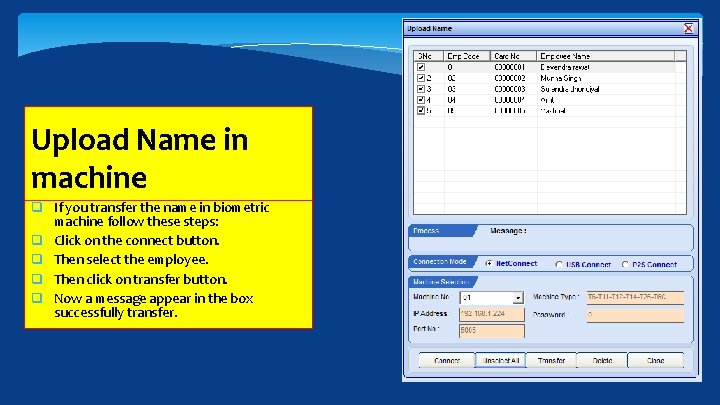Uncheck the checkbox for serial number 5 row

pyautogui.click(x=421, y=111)
